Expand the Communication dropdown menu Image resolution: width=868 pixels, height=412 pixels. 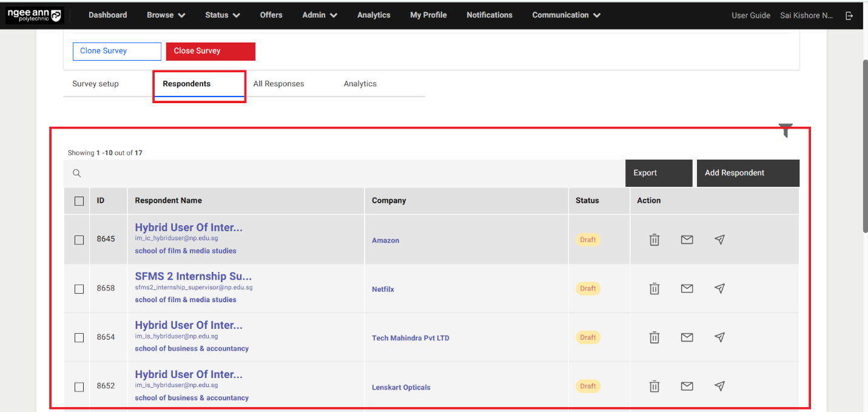[x=566, y=15]
